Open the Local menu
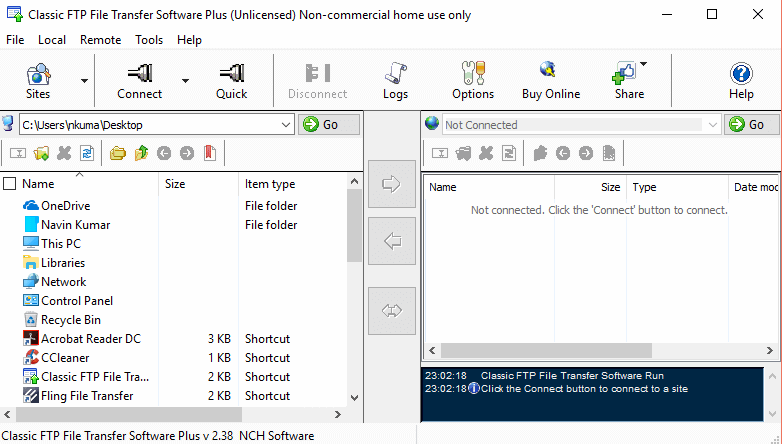 click(52, 40)
